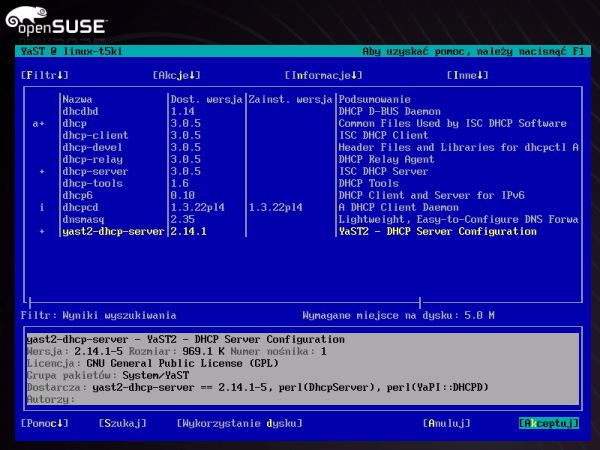600x450 pixels.
Task: Click the Wykorzystanie dysku button
Action: point(240,423)
